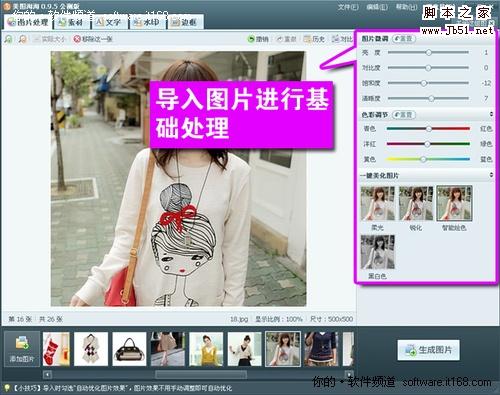The image size is (500, 395).
Task: Click the 清晰度 value 7
Action: point(486,98)
